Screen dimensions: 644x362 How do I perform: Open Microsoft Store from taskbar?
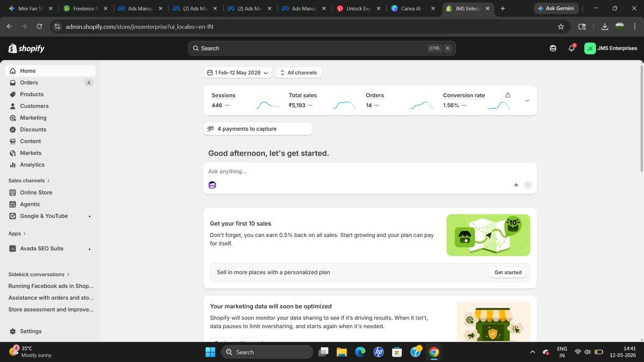[x=397, y=352]
